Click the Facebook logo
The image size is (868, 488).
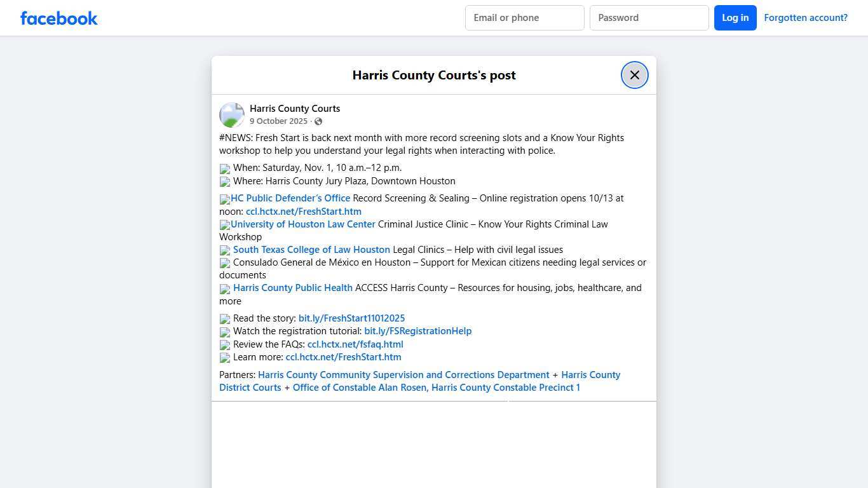(58, 18)
